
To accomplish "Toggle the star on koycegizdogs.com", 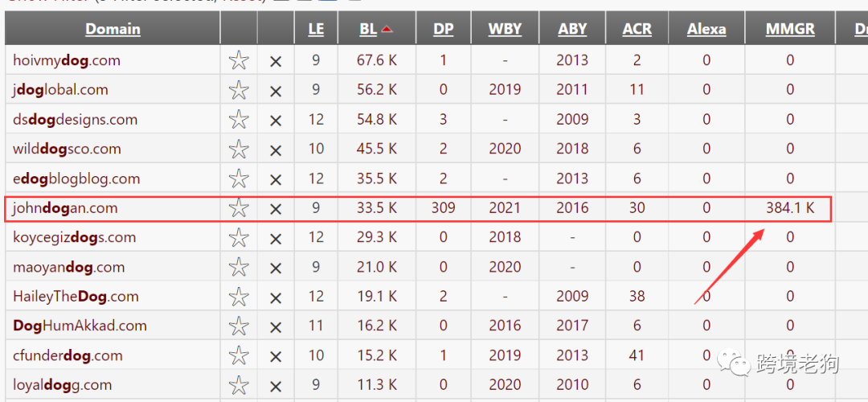I will [x=239, y=237].
